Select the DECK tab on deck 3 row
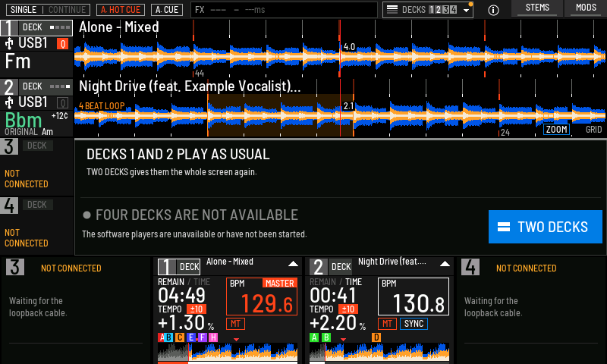 pyautogui.click(x=37, y=146)
